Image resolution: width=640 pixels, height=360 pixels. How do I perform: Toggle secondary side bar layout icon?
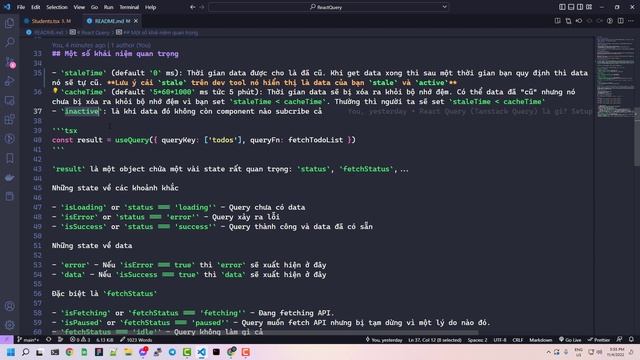[x=580, y=7]
